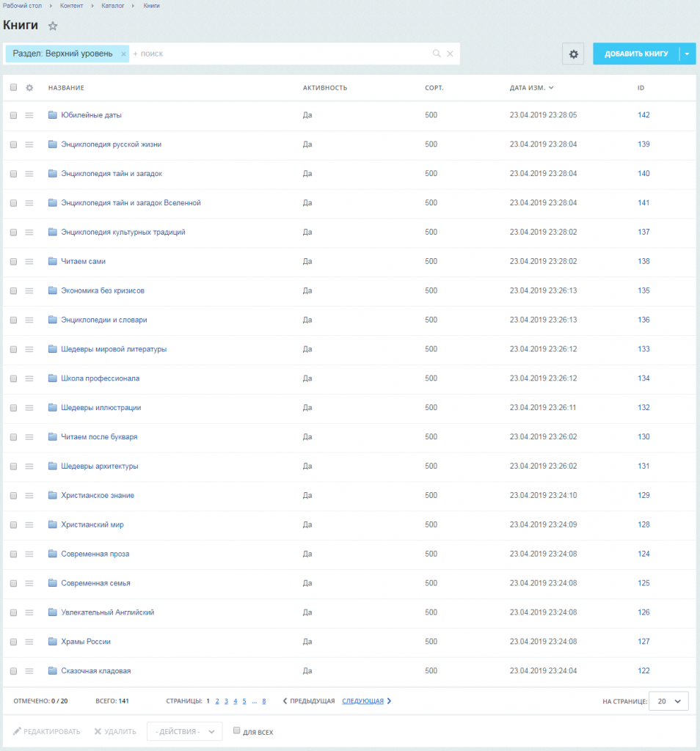This screenshot has height=751, width=700.
Task: Open the Каталог breadcrumb
Action: (112, 6)
